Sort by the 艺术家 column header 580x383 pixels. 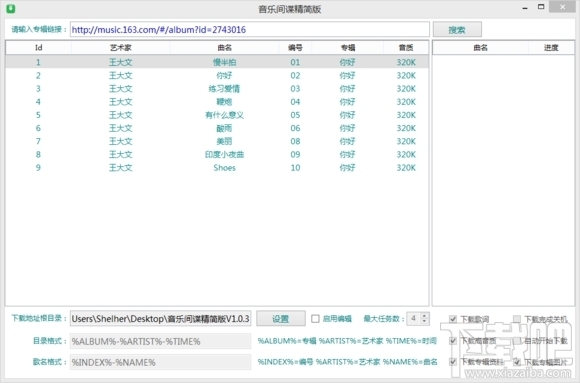[x=121, y=48]
